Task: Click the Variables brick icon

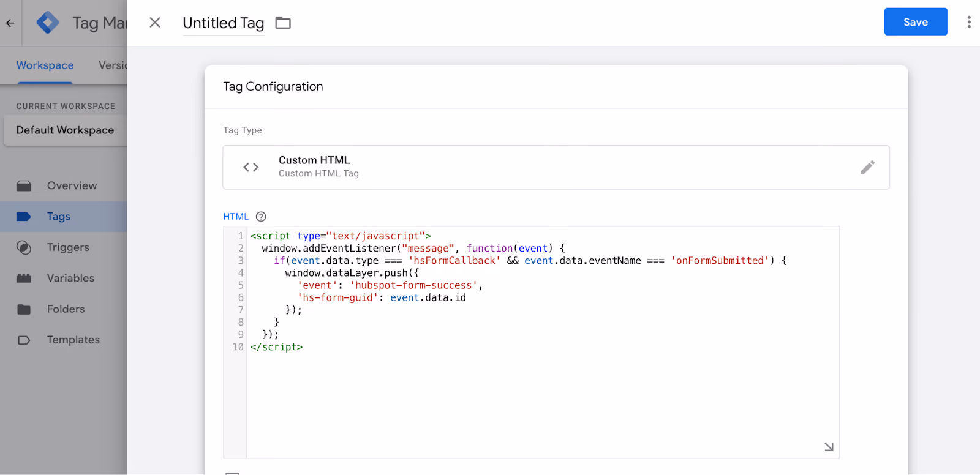Action: click(24, 279)
